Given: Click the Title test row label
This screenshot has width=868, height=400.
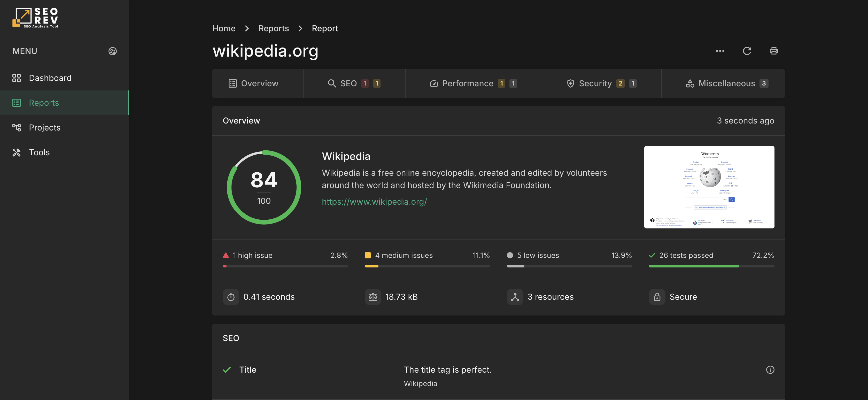Looking at the screenshot, I should [248, 370].
